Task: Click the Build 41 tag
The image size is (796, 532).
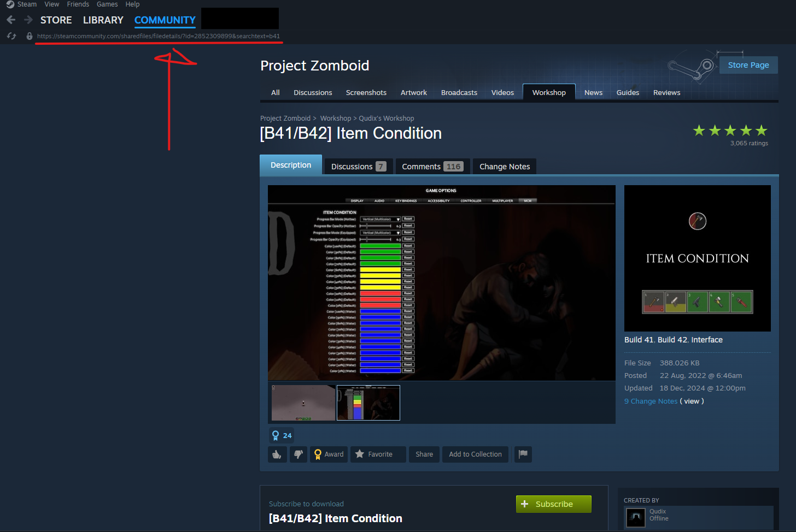Action: click(x=639, y=340)
